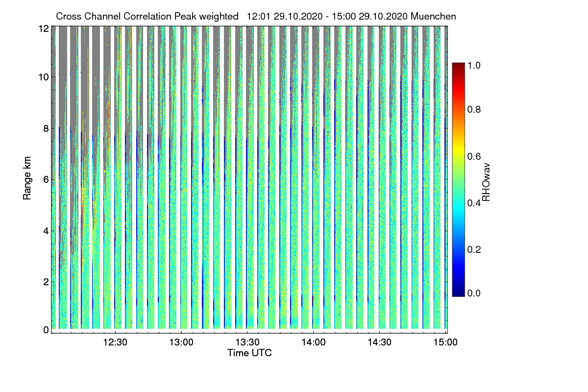Click the colorbar value '0.8'

click(x=474, y=109)
